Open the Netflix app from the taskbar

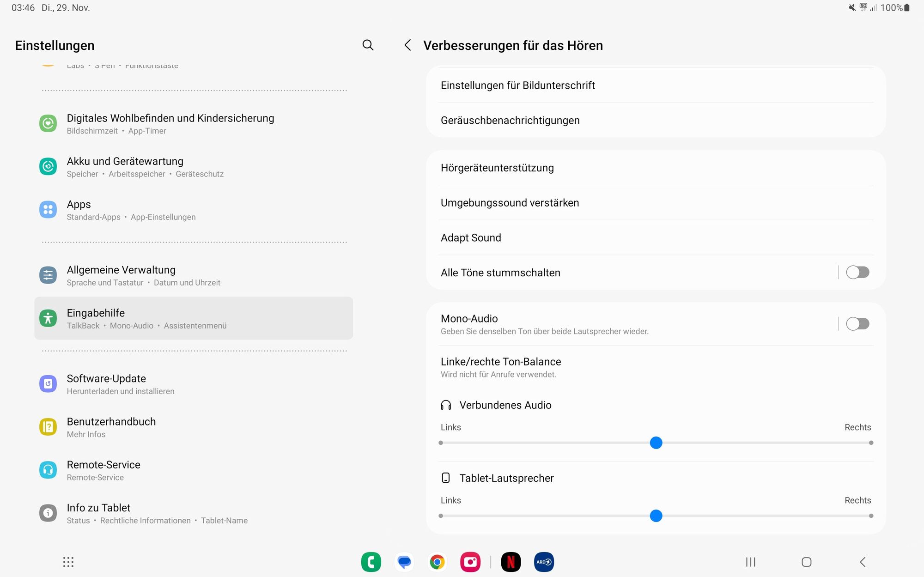[511, 562]
